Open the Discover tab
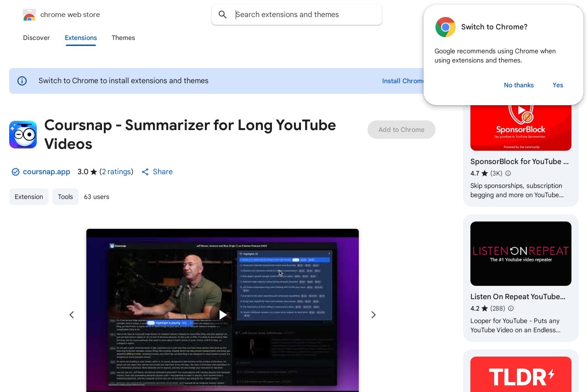 click(36, 38)
